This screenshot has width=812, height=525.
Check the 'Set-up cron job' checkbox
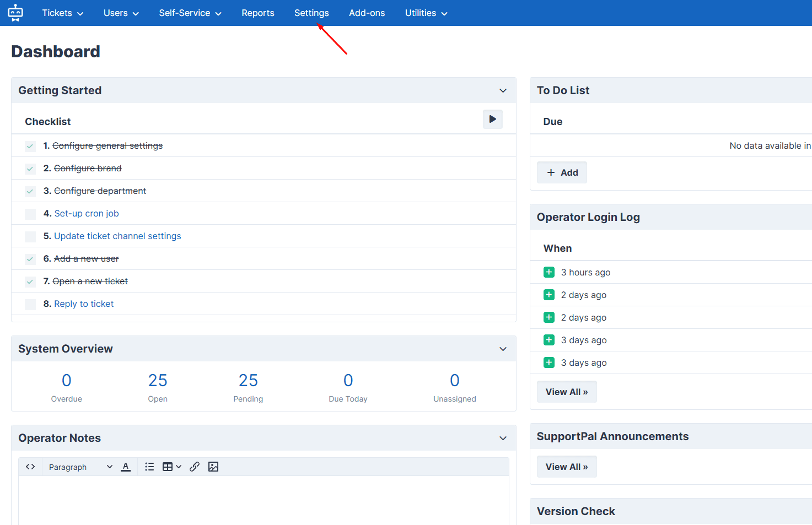coord(30,214)
